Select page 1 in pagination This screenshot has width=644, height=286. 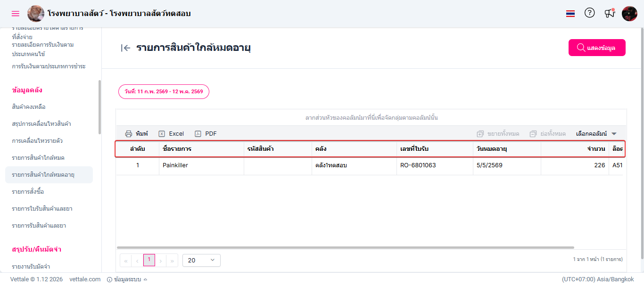[x=149, y=260]
